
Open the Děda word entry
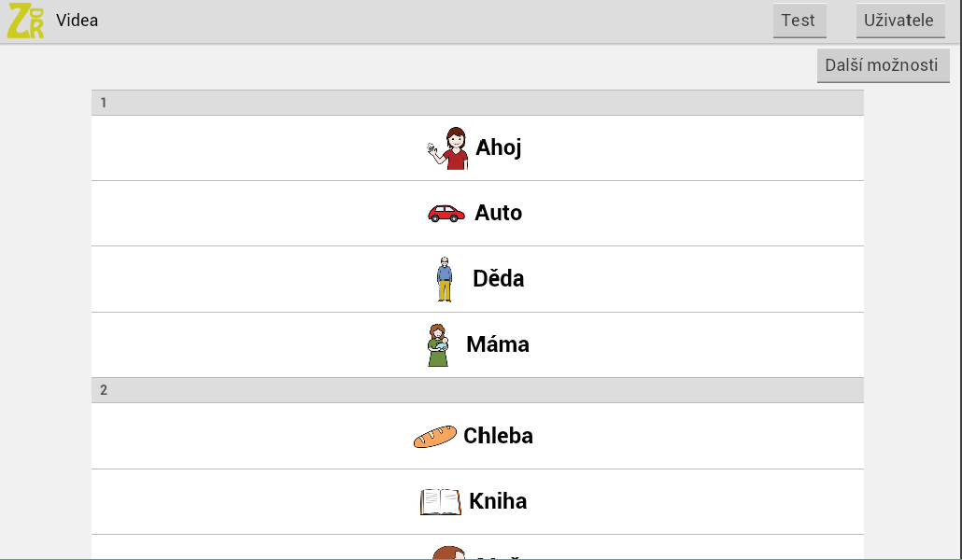tap(499, 278)
